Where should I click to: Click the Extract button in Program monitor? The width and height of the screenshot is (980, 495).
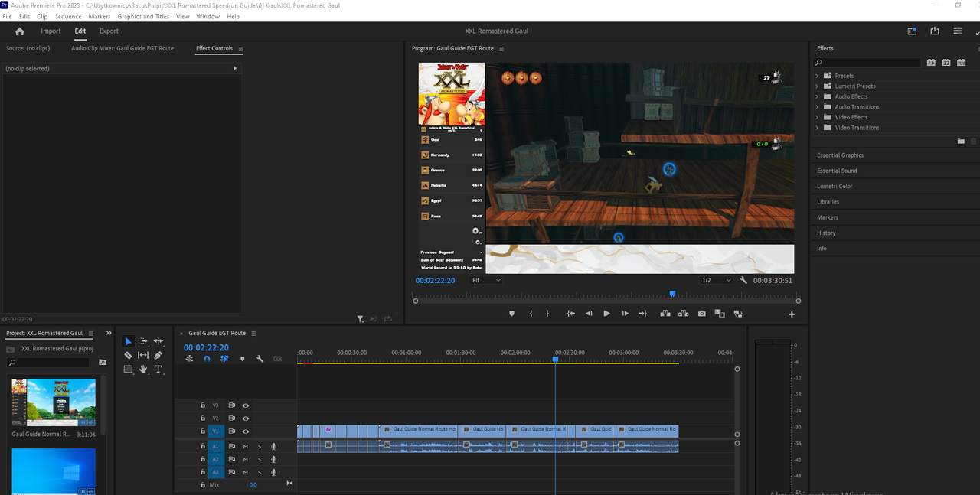(x=684, y=314)
